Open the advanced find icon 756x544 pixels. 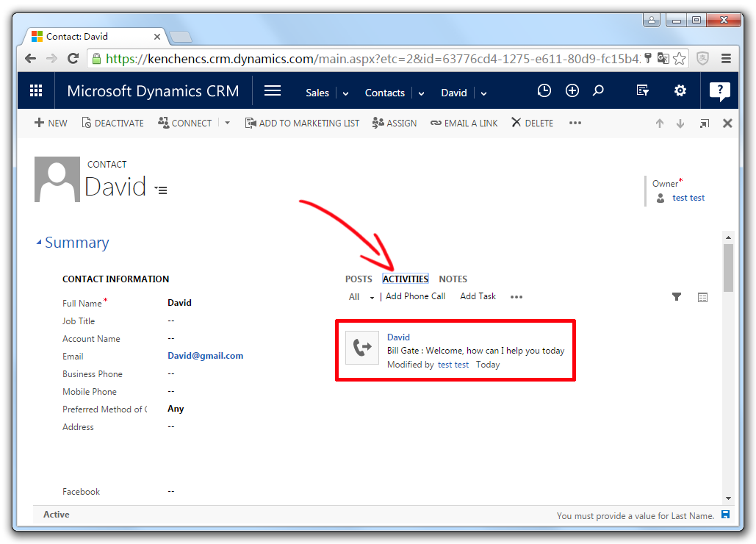[x=642, y=90]
